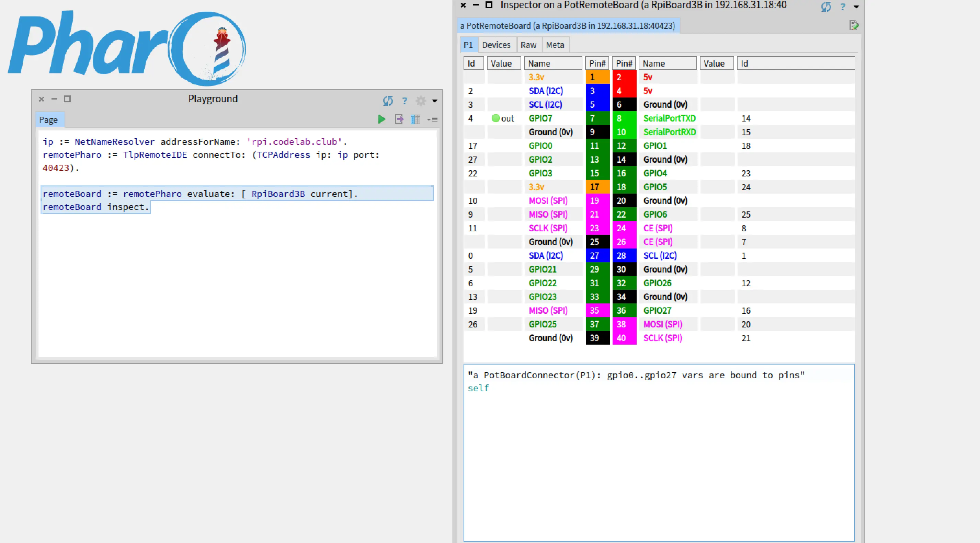
Task: Click the orange pin 1 color cell
Action: (x=597, y=77)
